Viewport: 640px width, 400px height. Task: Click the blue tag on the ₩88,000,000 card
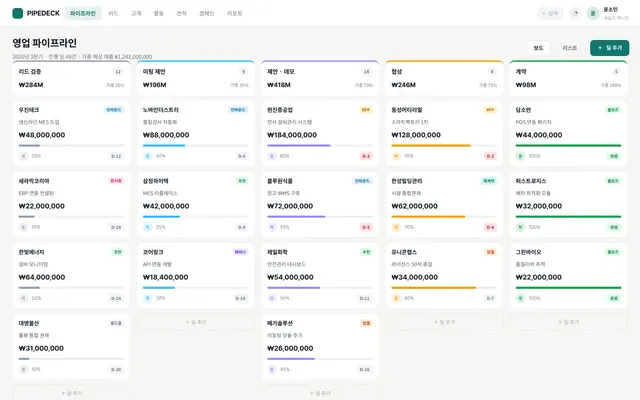[238, 110]
